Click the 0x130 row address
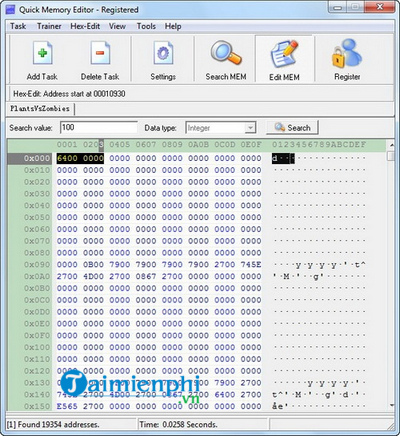This screenshot has height=436, width=400. (37, 383)
